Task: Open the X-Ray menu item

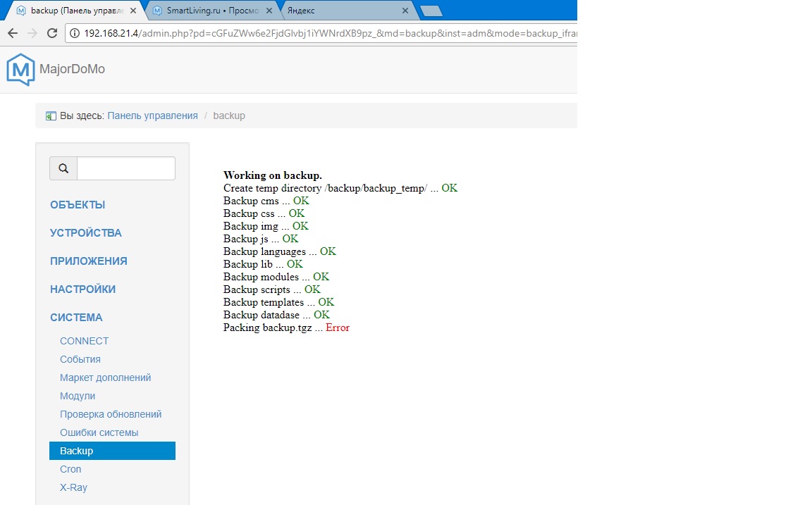Action: [x=73, y=487]
